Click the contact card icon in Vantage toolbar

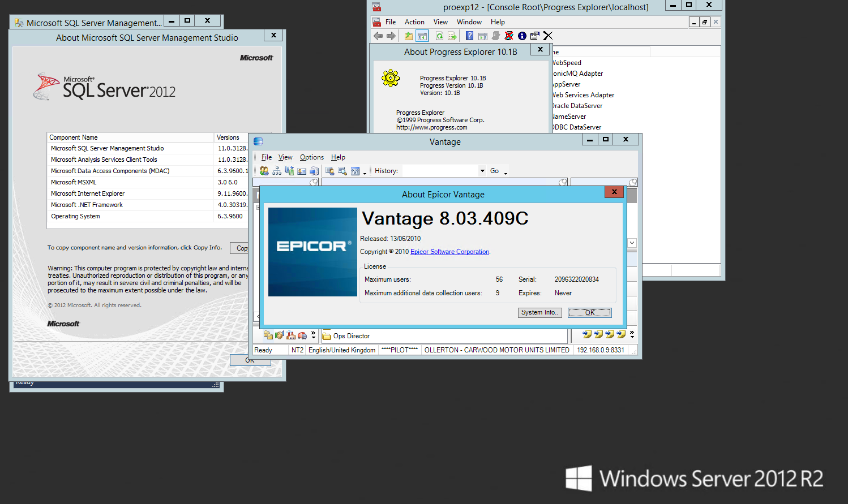[302, 171]
